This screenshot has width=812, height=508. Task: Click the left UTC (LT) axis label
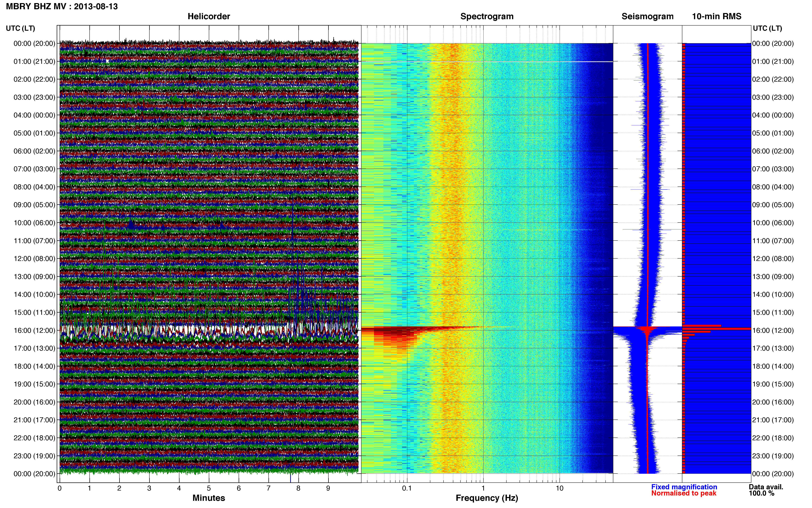coord(21,28)
